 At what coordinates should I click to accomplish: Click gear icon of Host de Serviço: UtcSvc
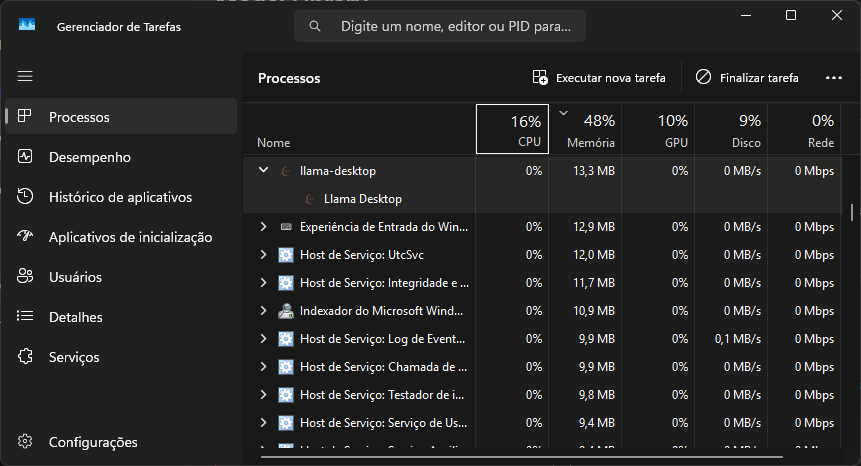tap(286, 255)
